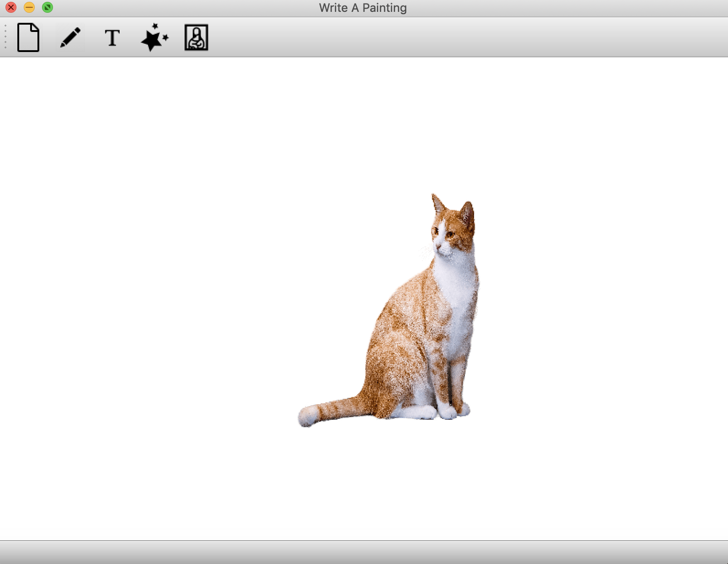Activate the stars magic effect tool
This screenshot has height=564, width=728.
coord(154,37)
